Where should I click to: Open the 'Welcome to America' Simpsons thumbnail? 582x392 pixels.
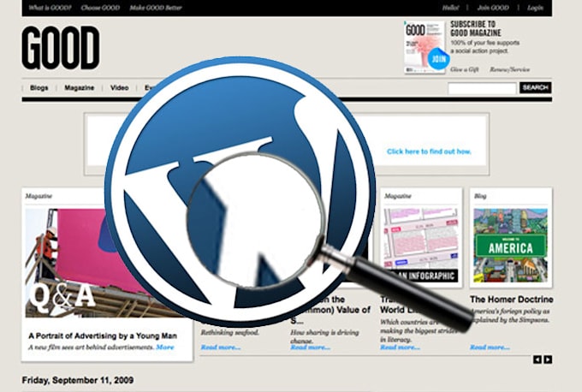(510, 246)
